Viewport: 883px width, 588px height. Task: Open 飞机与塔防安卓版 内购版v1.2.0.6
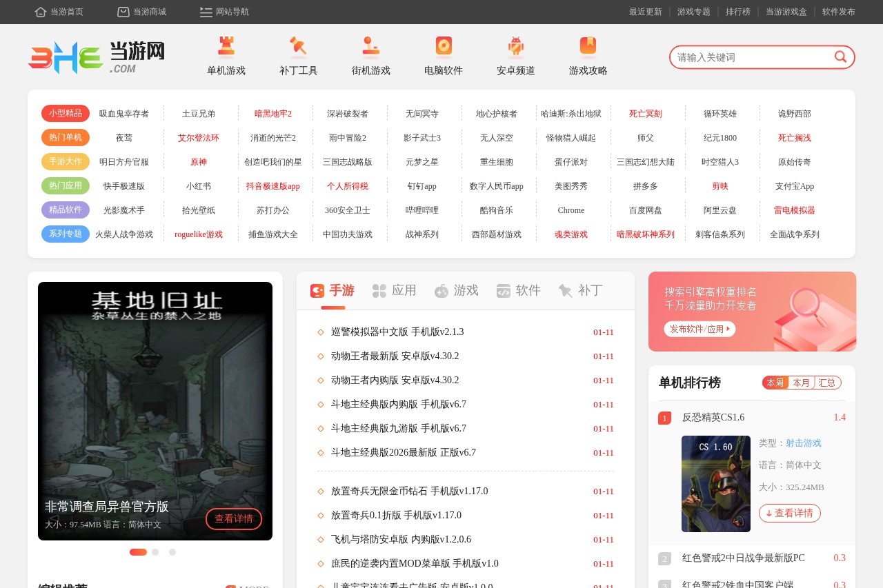(x=401, y=540)
